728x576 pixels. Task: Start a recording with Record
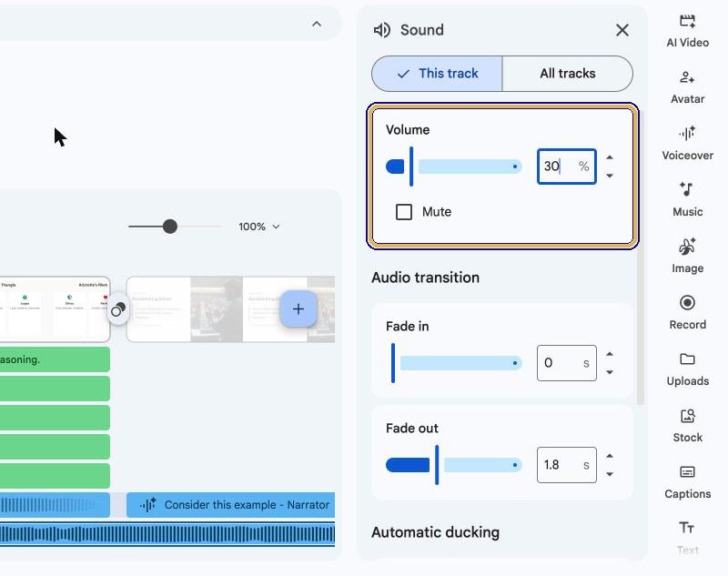pyautogui.click(x=687, y=313)
